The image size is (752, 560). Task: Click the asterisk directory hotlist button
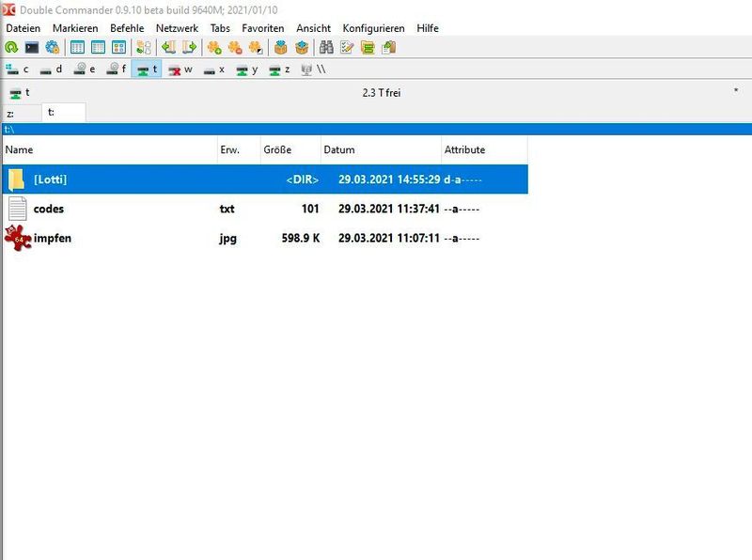pyautogui.click(x=736, y=91)
